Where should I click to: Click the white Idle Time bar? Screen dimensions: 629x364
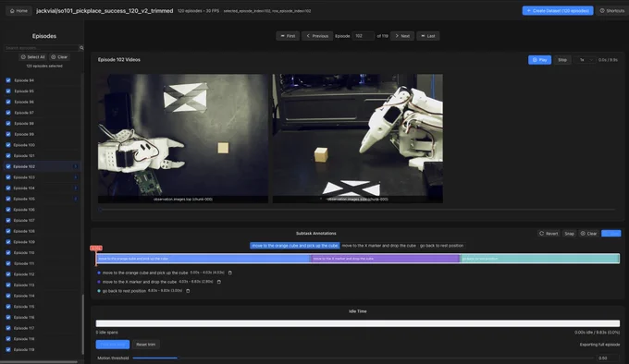(x=357, y=323)
